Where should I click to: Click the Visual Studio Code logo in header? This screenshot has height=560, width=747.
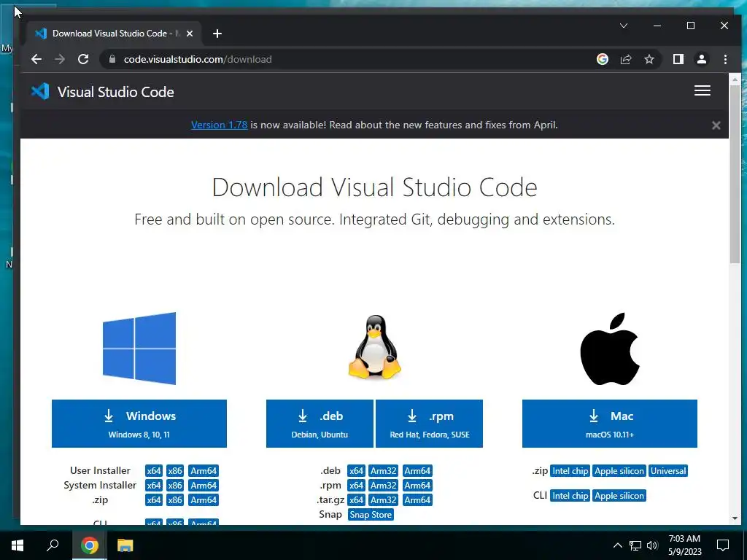coord(102,91)
